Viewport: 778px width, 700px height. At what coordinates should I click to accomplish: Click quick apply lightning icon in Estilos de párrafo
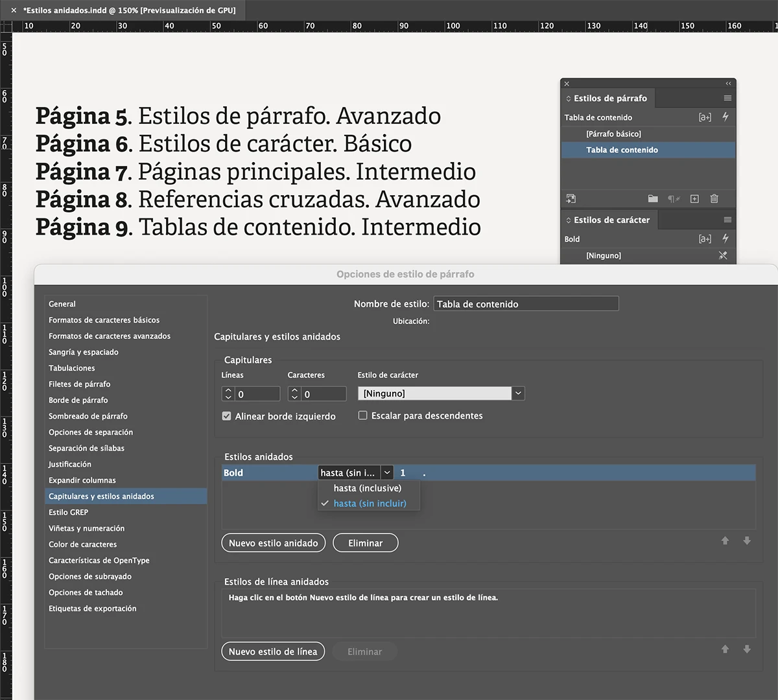725,117
